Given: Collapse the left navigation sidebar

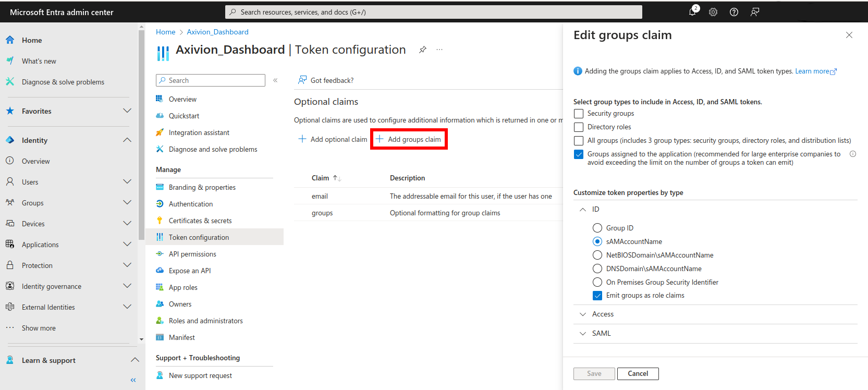Looking at the screenshot, I should pos(133,380).
